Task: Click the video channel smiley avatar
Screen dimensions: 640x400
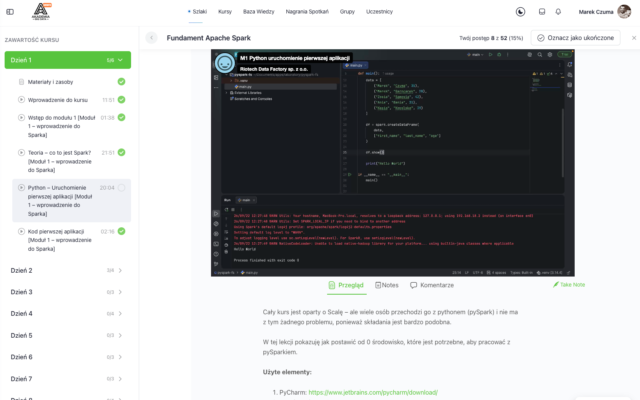Action: point(224,63)
